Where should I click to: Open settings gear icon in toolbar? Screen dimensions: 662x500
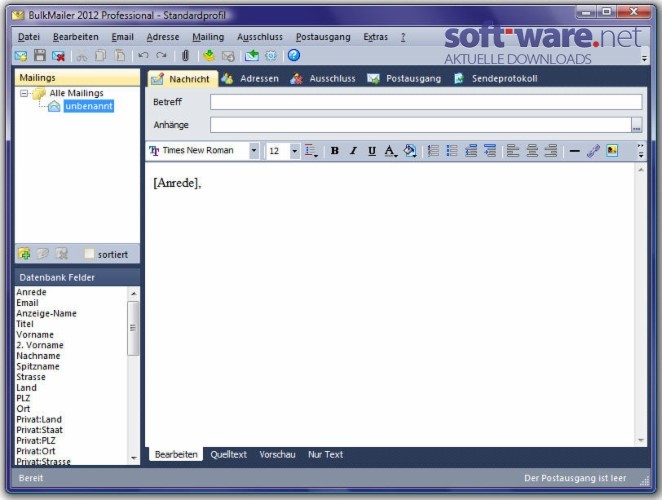coord(271,55)
